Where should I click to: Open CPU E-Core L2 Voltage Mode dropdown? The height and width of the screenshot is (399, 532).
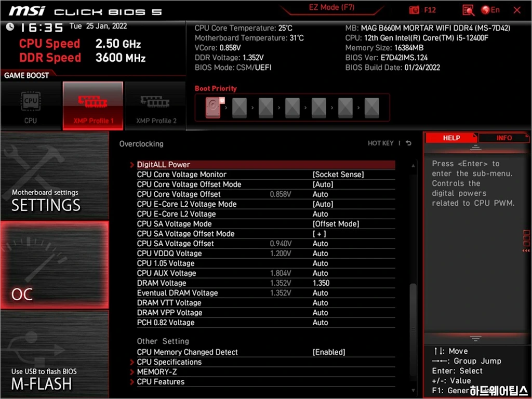pyautogui.click(x=323, y=204)
